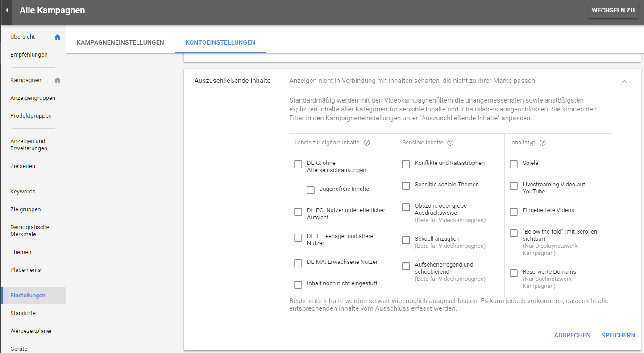Open Anzeigengruppen in the sidebar

tap(33, 98)
